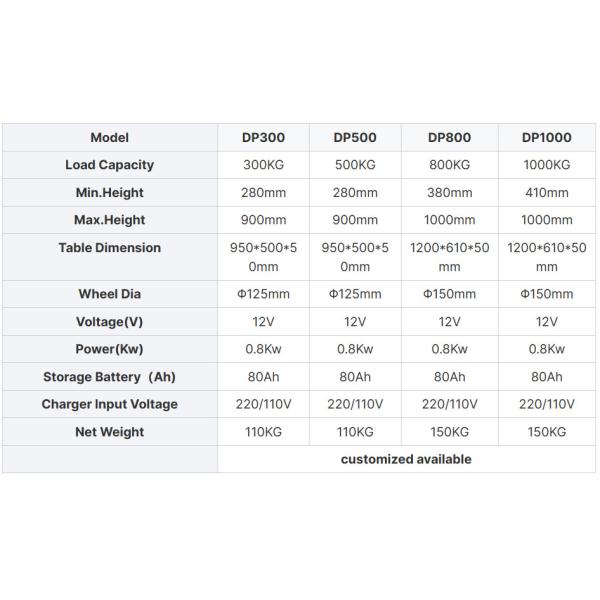Click the Storage Battery (Ah) label
This screenshot has width=600, height=600.
point(109,377)
